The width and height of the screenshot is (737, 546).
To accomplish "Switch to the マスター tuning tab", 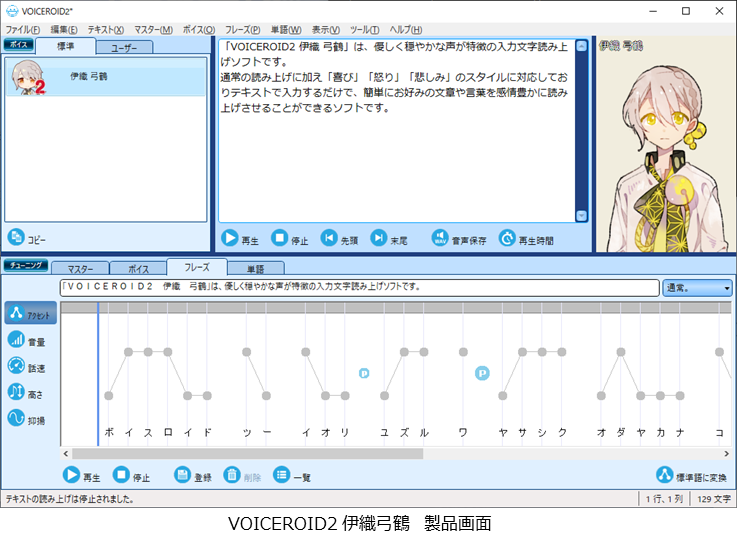I will [x=80, y=269].
